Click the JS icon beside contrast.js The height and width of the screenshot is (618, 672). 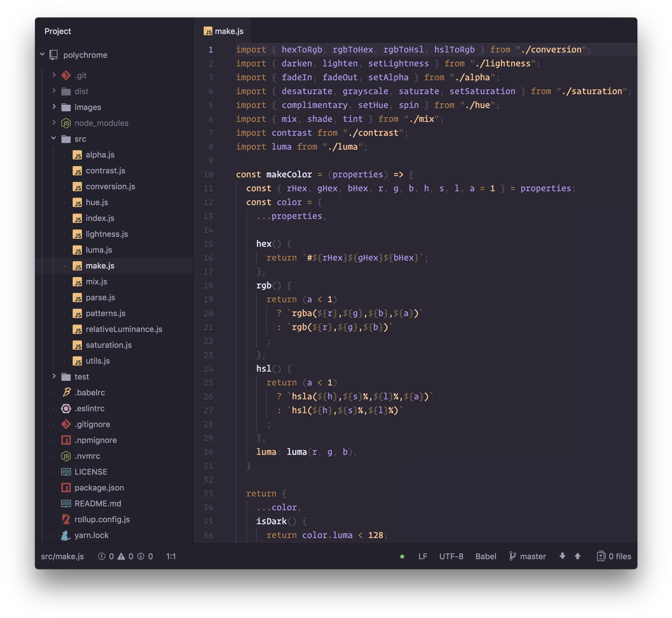click(x=77, y=170)
